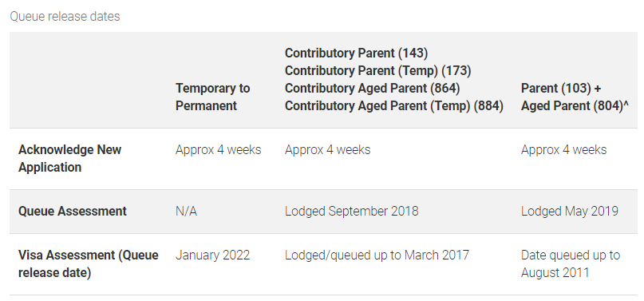Viewport: 644px width, 301px height.
Task: Click the January 2022 cell
Action: pyautogui.click(x=212, y=255)
